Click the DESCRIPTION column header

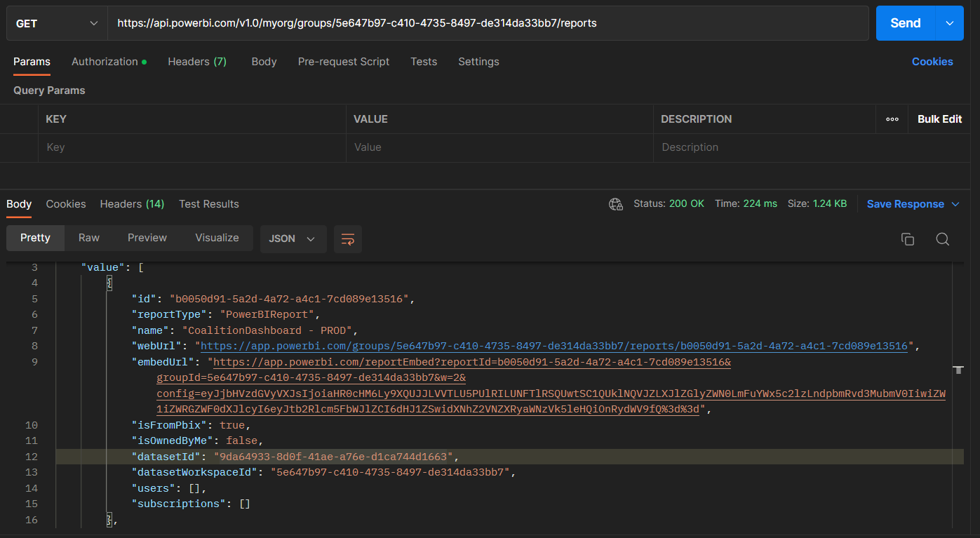click(696, 119)
